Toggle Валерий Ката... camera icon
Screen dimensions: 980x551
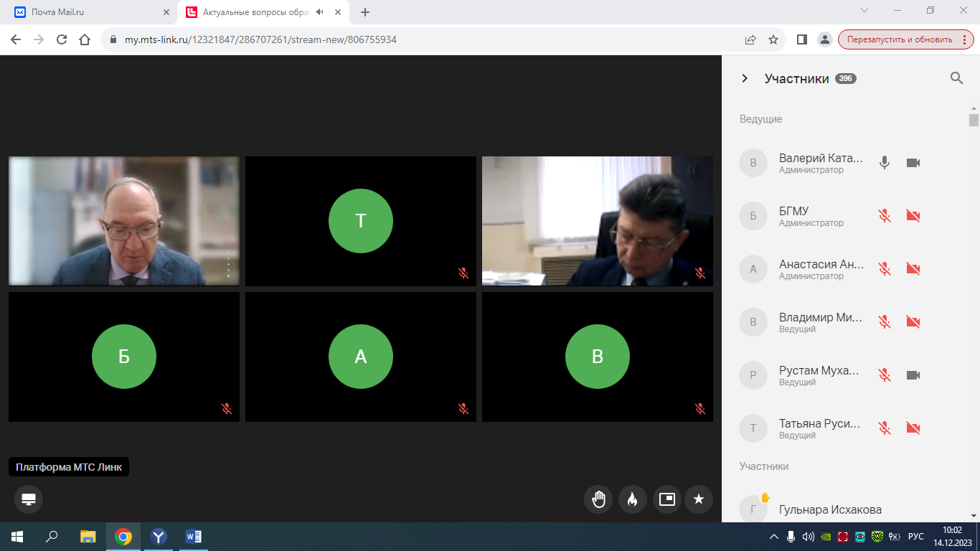coord(913,163)
